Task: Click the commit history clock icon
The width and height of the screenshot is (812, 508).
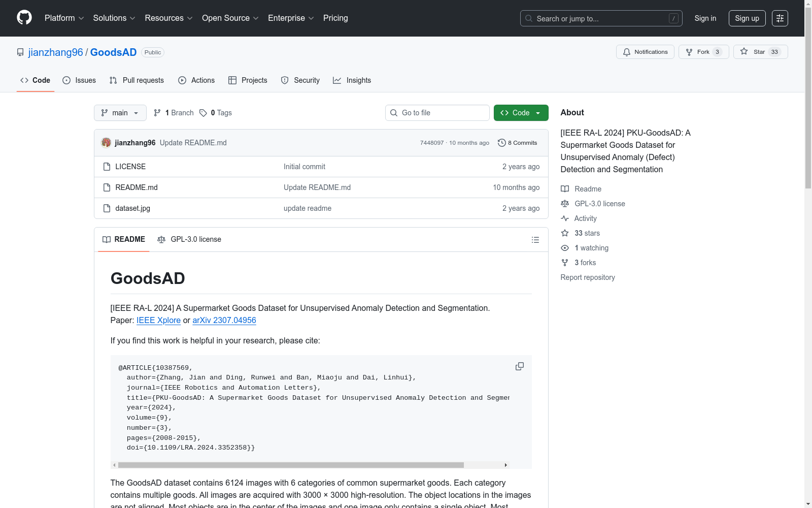Action: click(501, 143)
